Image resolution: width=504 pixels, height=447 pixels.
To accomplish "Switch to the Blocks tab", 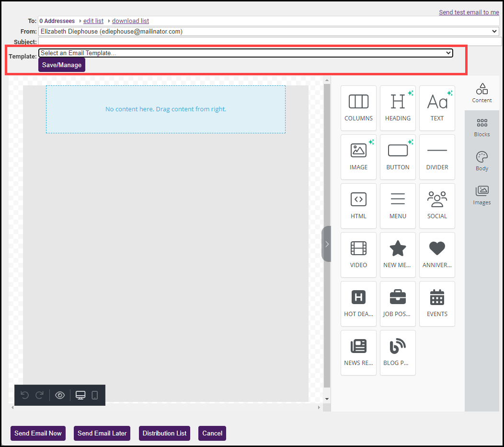I will point(481,128).
